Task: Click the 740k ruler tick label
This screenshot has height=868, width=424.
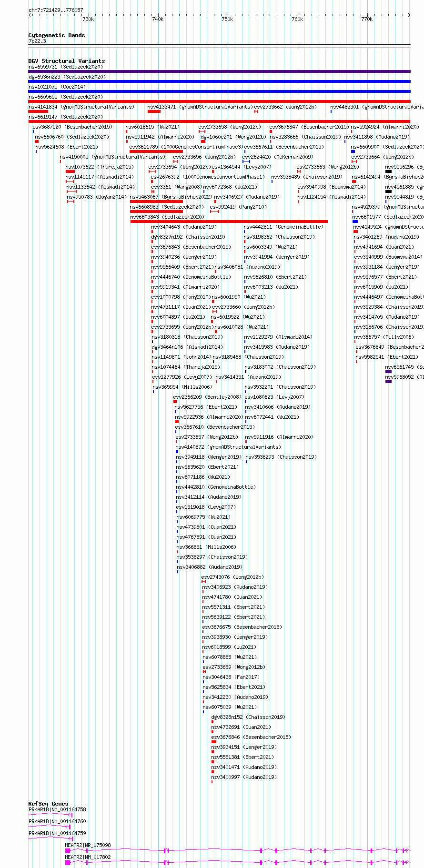Action: [x=158, y=19]
